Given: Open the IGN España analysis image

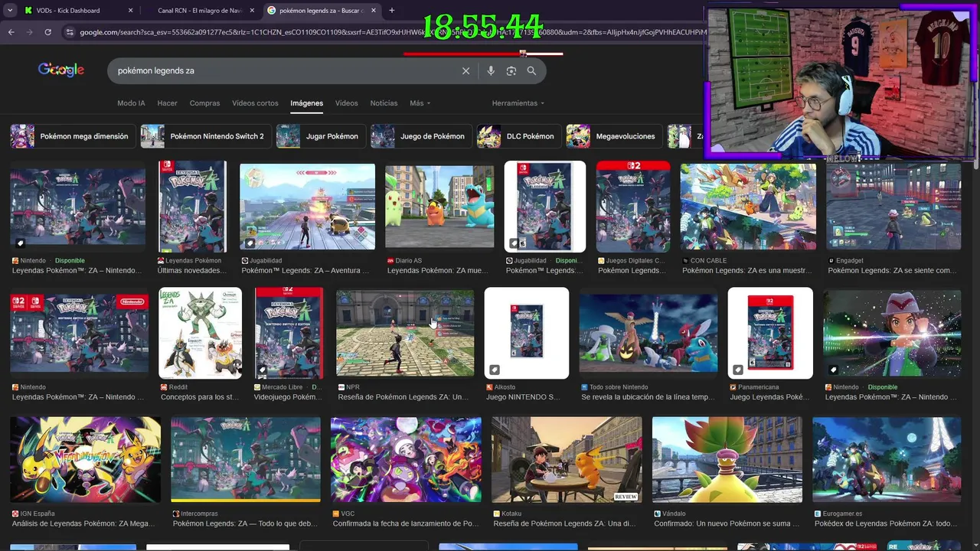Looking at the screenshot, I should 86,459.
